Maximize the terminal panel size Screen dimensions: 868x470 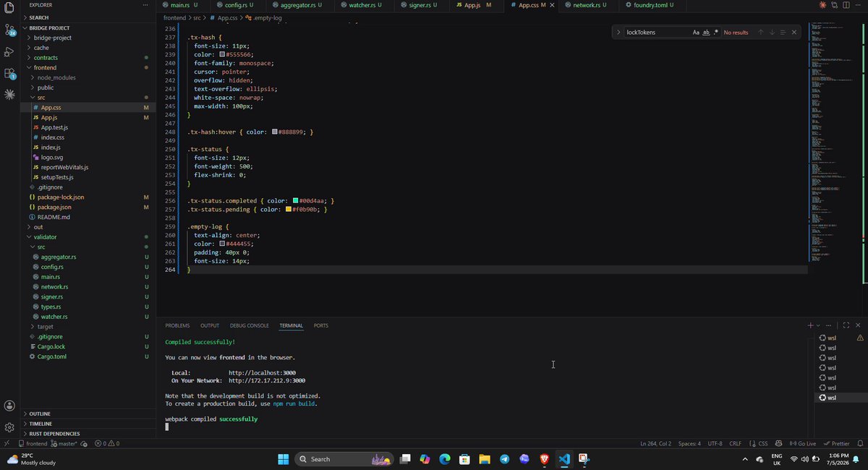848,325
